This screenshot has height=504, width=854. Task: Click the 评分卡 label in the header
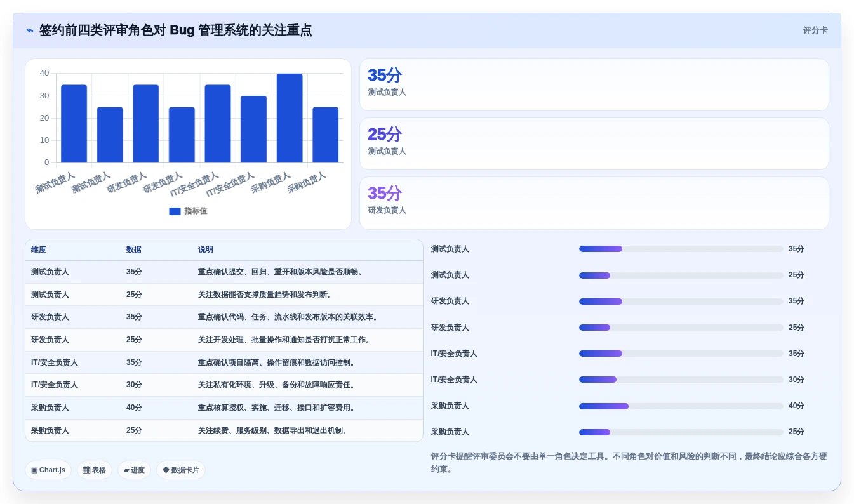click(x=815, y=30)
